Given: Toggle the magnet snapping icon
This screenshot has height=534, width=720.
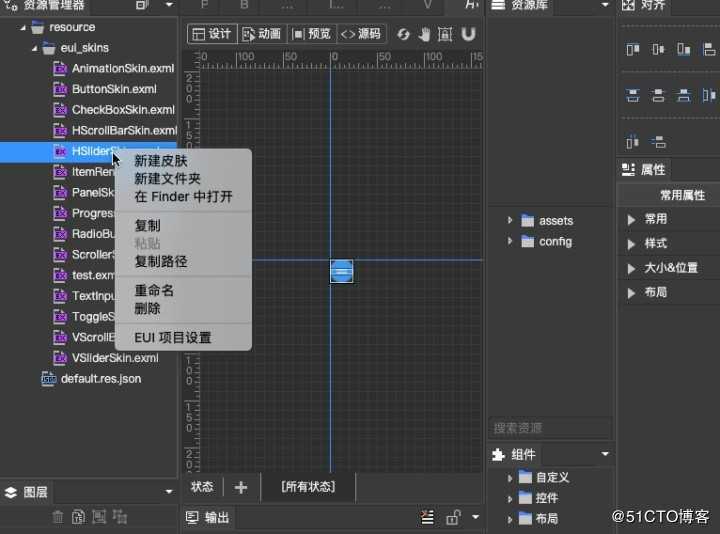Looking at the screenshot, I should (468, 34).
